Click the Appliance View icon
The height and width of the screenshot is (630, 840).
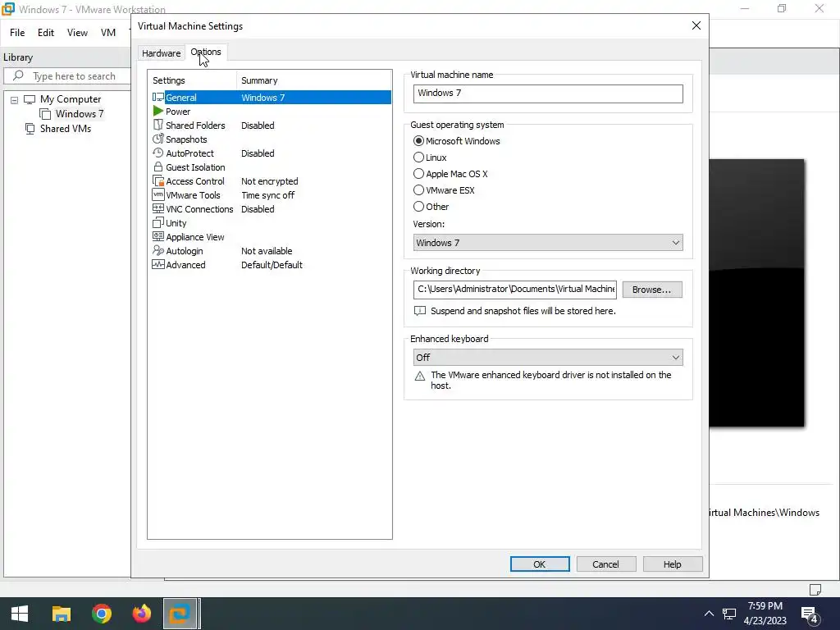(x=158, y=236)
